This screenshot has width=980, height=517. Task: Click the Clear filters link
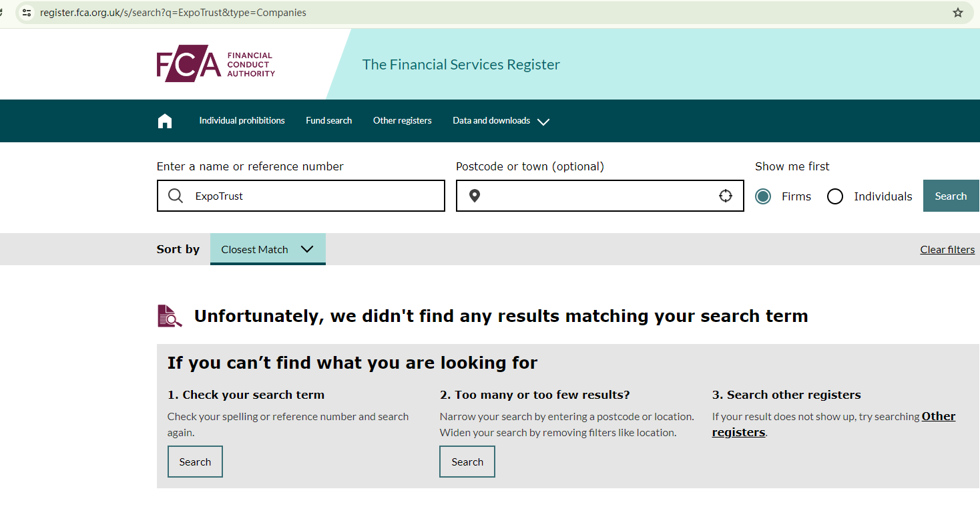click(x=947, y=249)
